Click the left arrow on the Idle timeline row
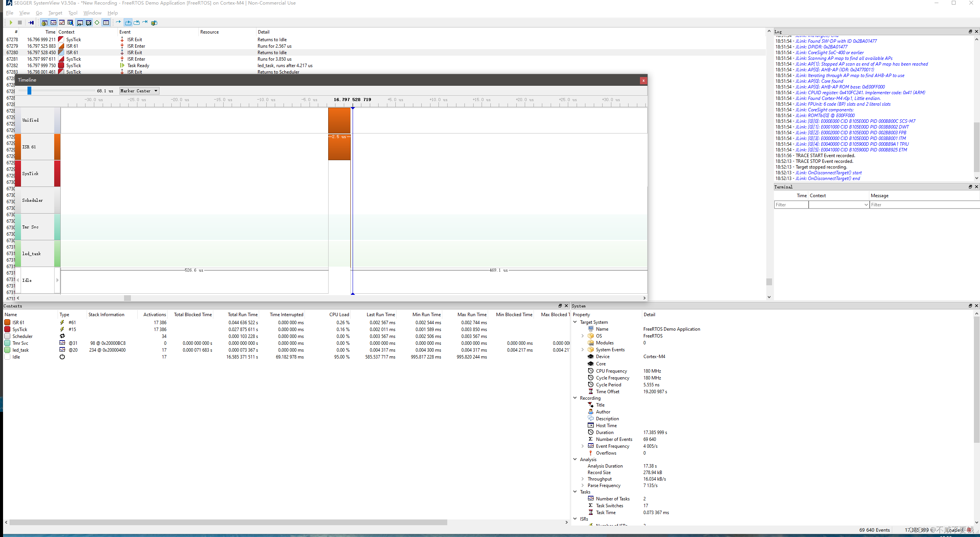The width and height of the screenshot is (980, 537). [x=18, y=280]
